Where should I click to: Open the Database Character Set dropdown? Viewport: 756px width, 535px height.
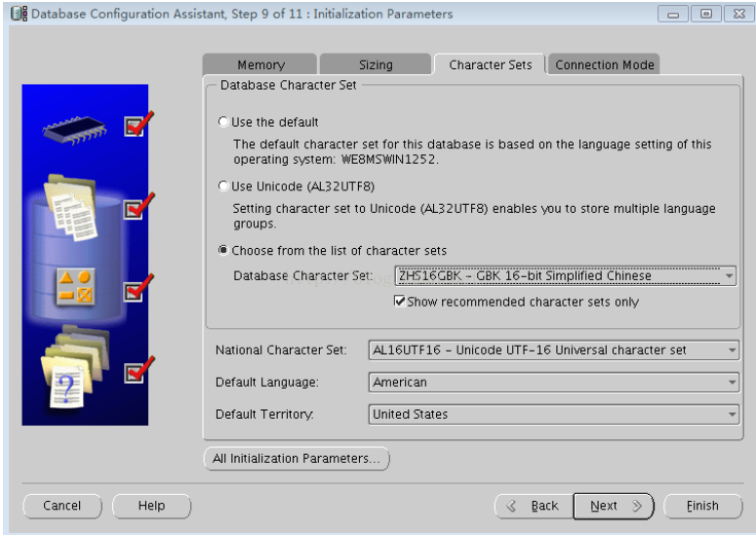pos(566,276)
